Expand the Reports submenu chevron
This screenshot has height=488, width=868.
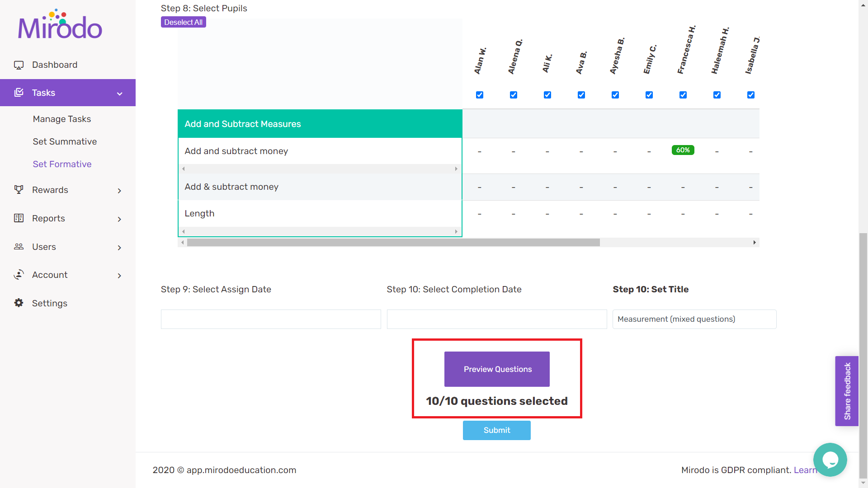pyautogui.click(x=119, y=219)
